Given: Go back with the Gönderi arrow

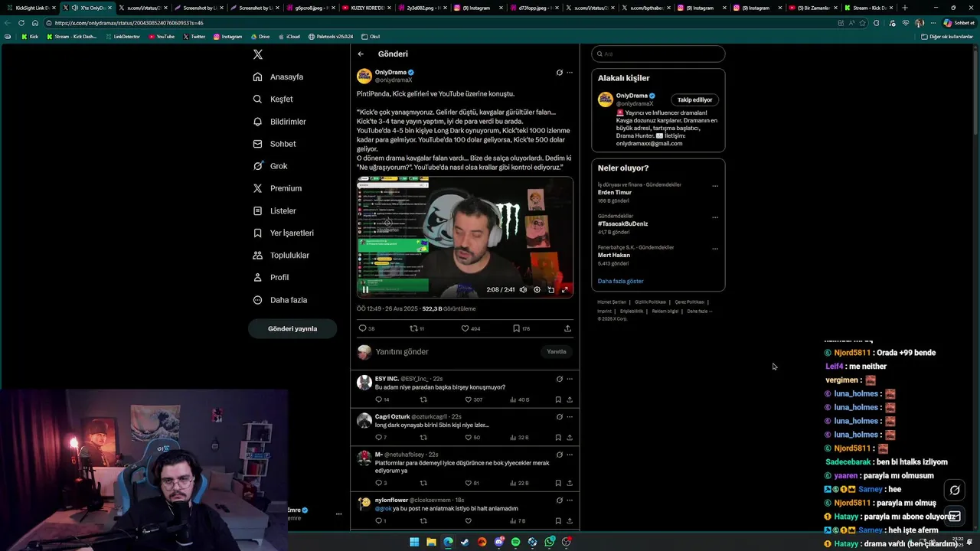Looking at the screenshot, I should point(361,54).
